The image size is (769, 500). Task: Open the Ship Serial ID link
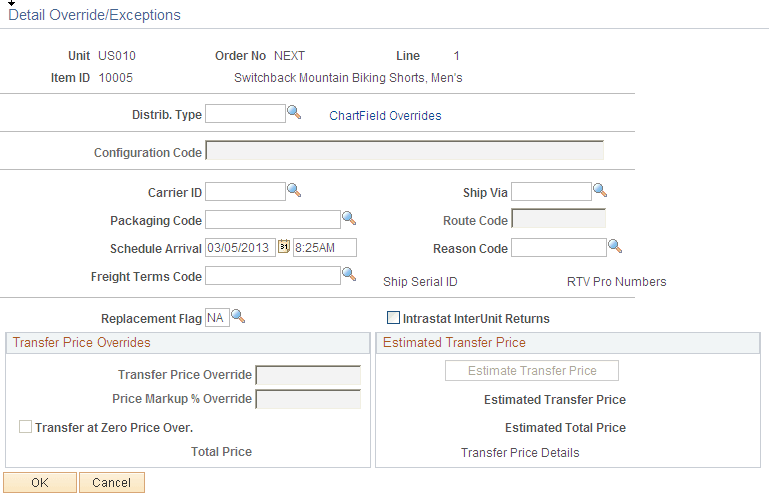click(420, 282)
